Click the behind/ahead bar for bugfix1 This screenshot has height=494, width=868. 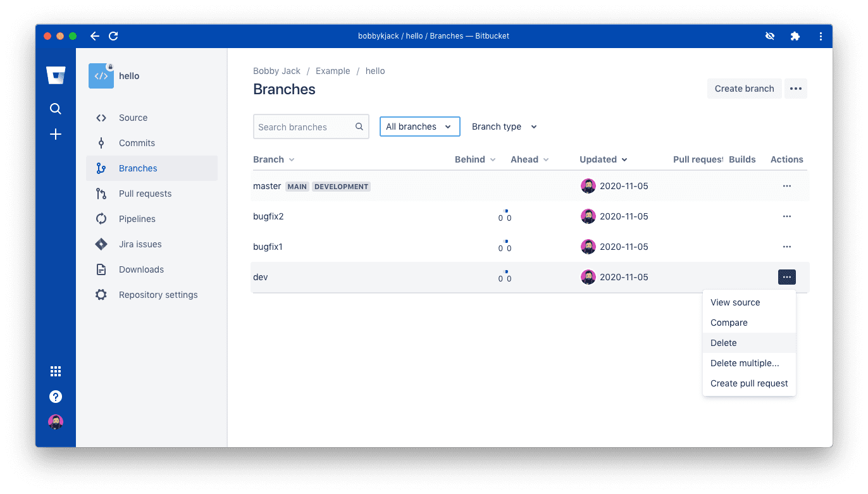505,247
